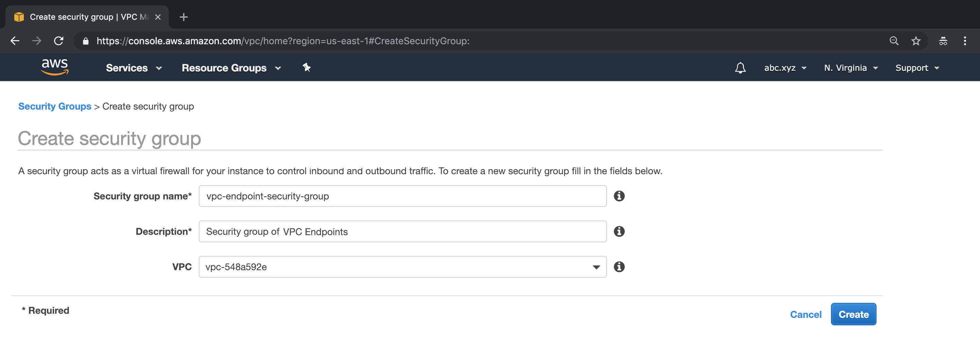This screenshot has width=980, height=342.
Task: Open the notifications bell icon
Action: pos(740,68)
